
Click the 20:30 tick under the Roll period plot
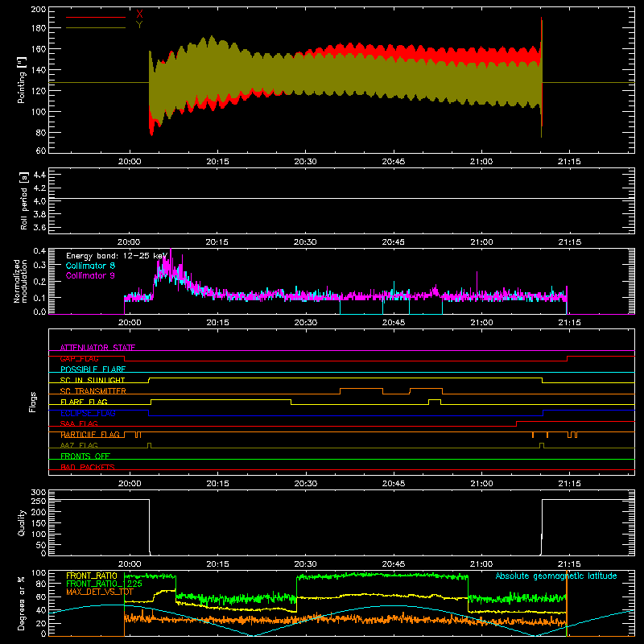pyautogui.click(x=305, y=242)
